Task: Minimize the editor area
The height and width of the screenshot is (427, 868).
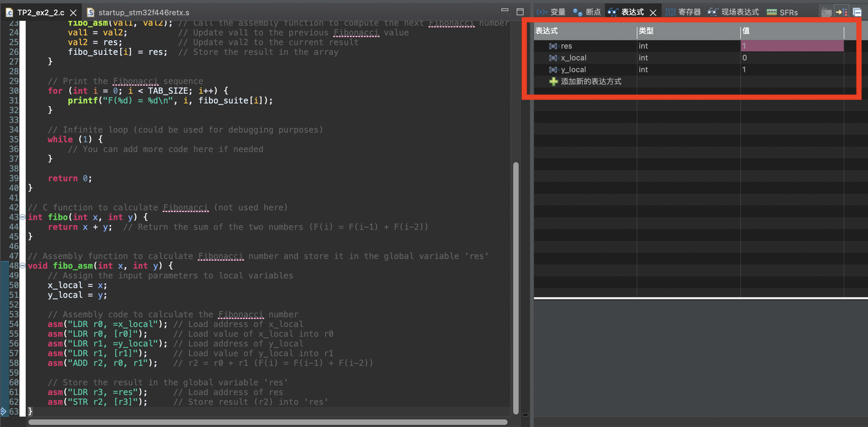Action: click(x=505, y=10)
